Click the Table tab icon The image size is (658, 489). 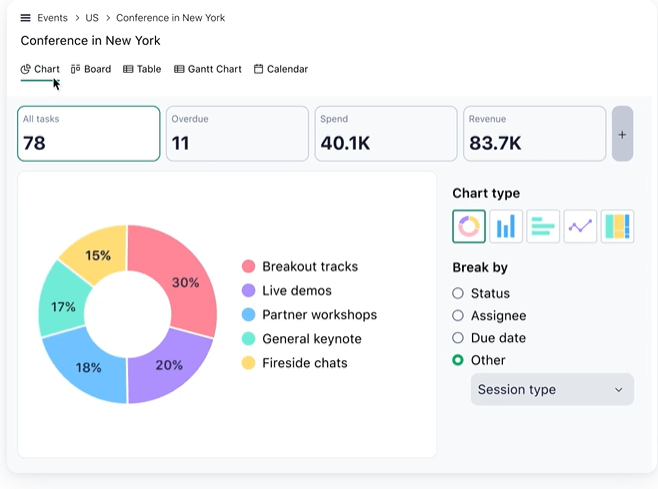click(x=128, y=69)
